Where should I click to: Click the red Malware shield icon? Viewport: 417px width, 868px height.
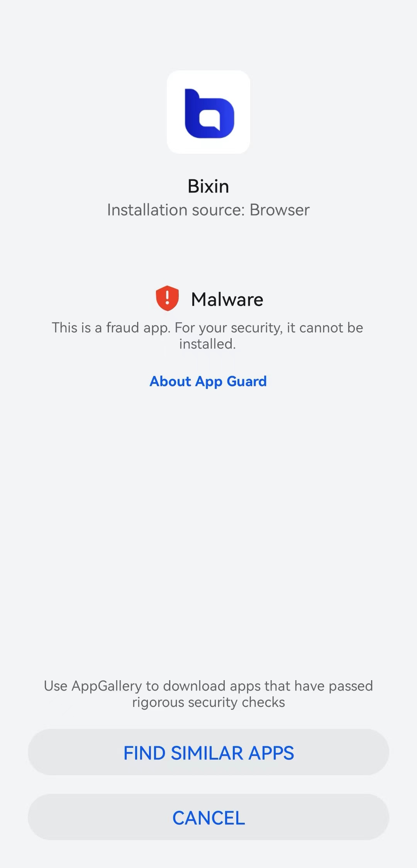167,298
